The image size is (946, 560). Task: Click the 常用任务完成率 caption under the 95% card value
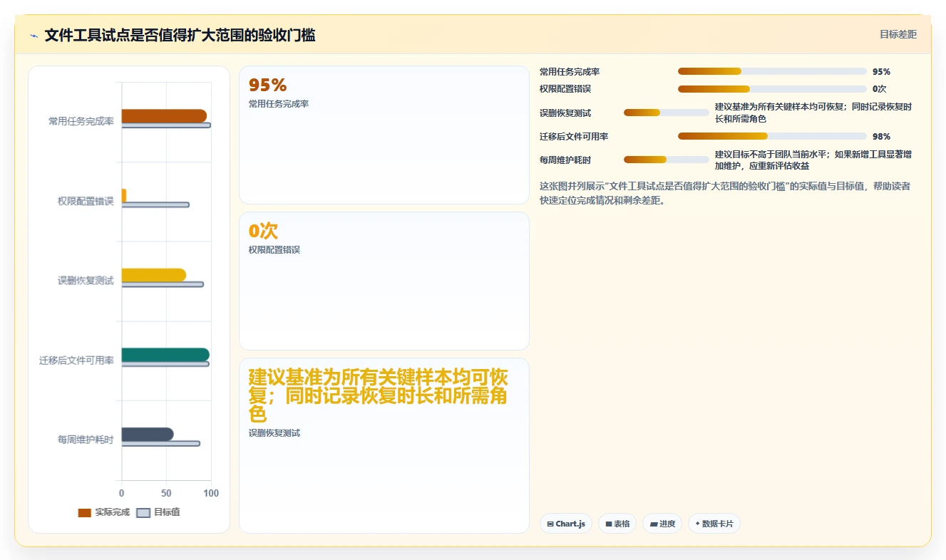click(279, 104)
